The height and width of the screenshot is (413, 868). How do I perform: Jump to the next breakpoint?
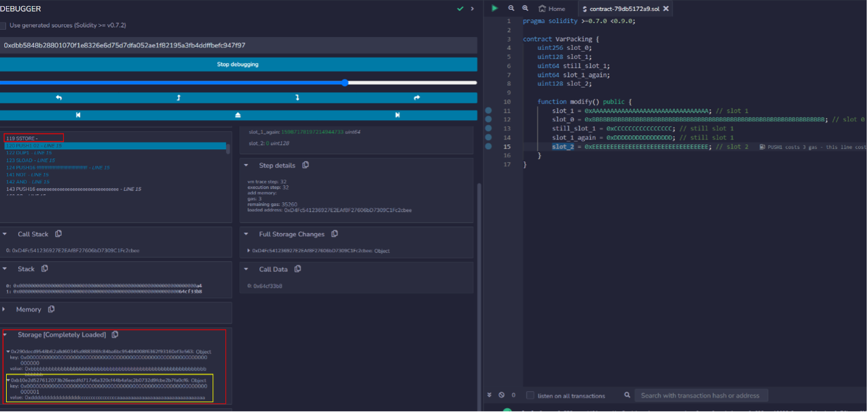[397, 115]
